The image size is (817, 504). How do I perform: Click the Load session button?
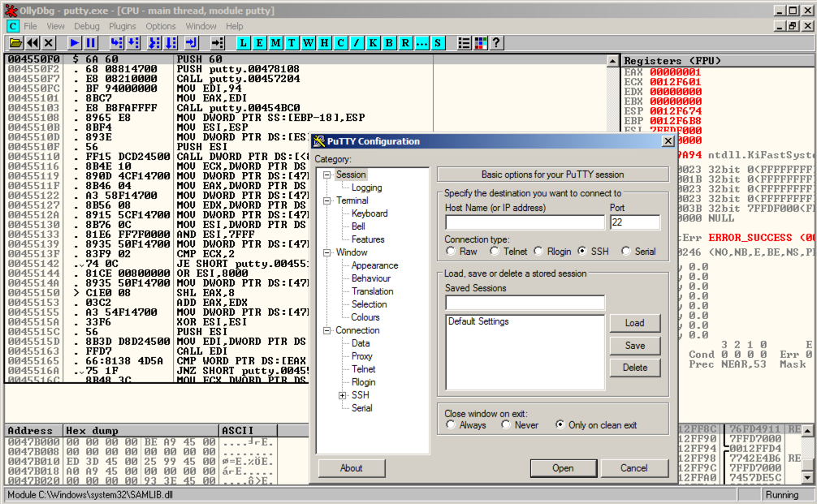634,323
